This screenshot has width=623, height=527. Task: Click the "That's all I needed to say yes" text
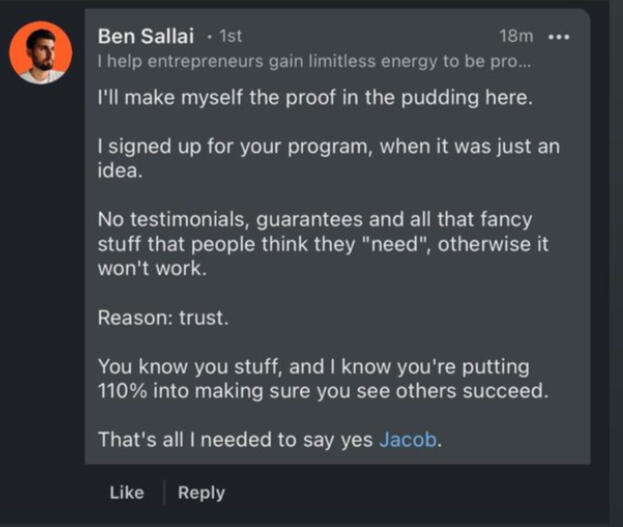click(x=236, y=438)
